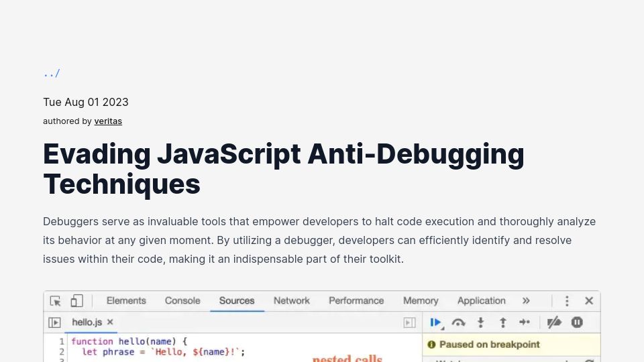Step out of the current function
Viewport: 644px width, 362px height.
coord(502,322)
